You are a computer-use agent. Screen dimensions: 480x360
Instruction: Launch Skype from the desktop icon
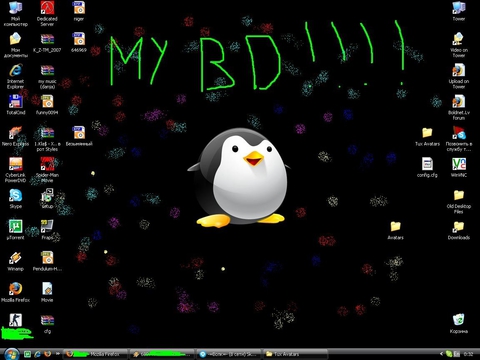pos(15,199)
